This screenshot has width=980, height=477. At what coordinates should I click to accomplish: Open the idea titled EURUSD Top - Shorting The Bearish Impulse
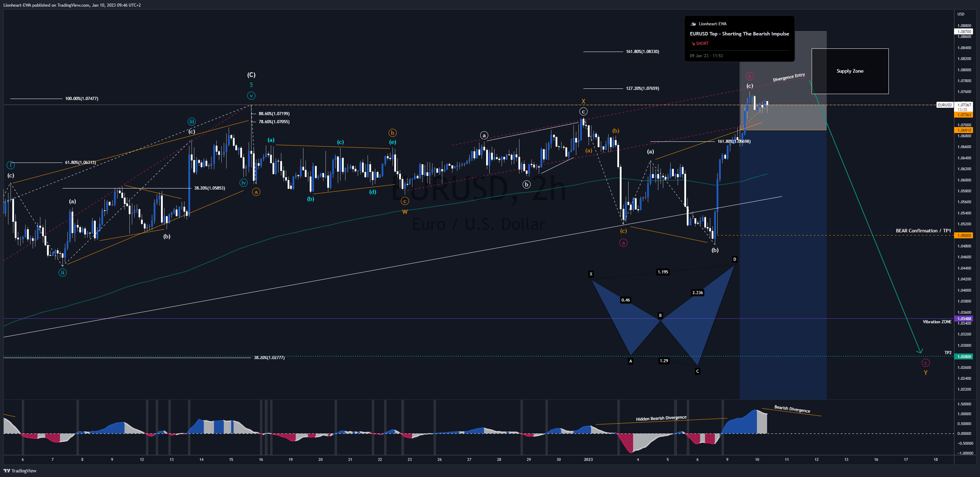click(x=739, y=34)
